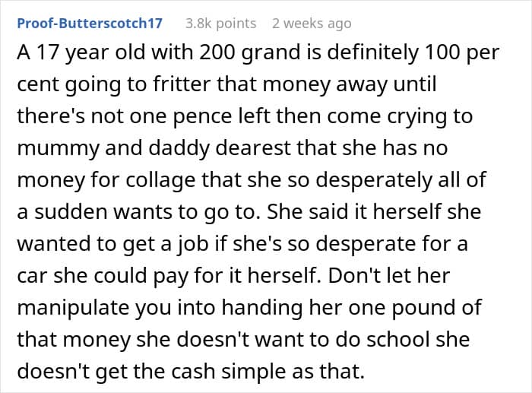The height and width of the screenshot is (393, 532).
Task: Click the words "a sudden wants"
Action: [95, 212]
